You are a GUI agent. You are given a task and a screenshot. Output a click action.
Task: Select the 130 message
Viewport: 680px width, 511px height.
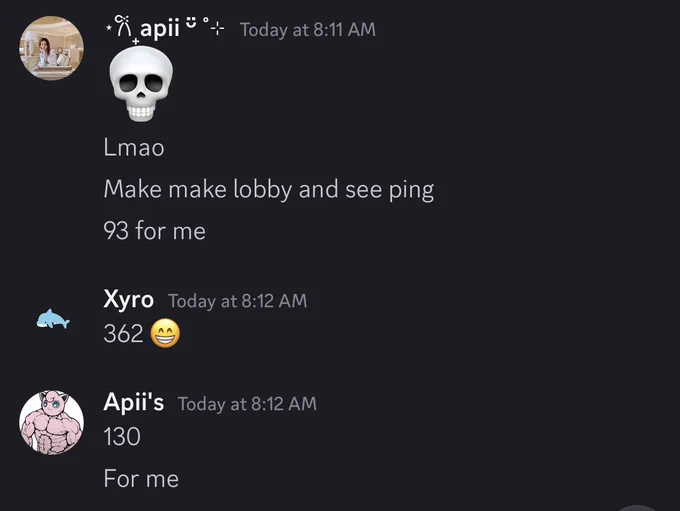(122, 436)
